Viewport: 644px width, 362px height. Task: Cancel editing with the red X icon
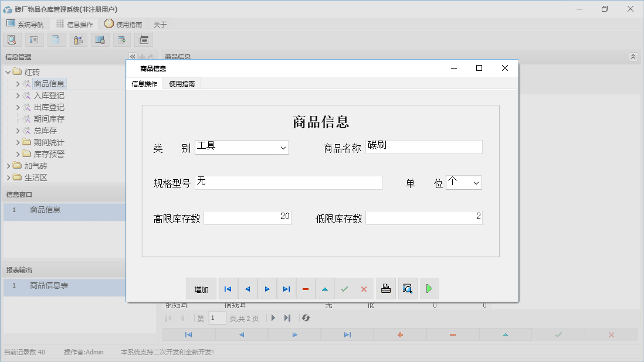(363, 288)
